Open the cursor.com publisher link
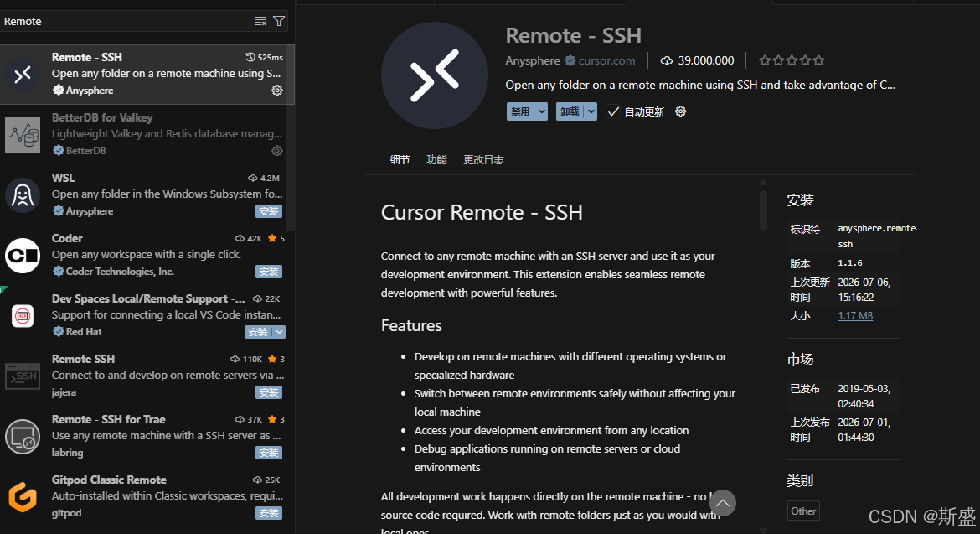980x534 pixels. coord(606,60)
